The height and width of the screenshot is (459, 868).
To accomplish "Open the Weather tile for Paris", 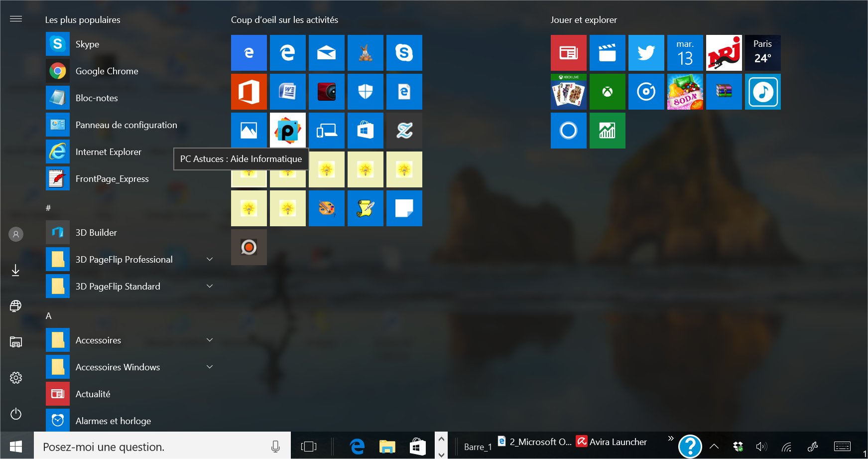I will [x=762, y=53].
